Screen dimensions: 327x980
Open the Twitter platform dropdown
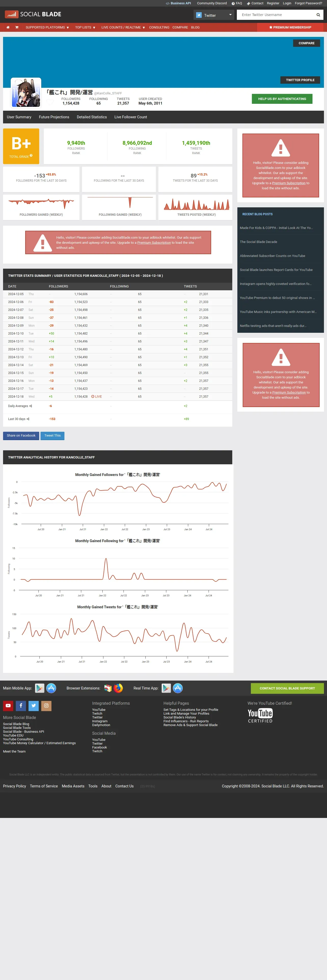tap(214, 15)
